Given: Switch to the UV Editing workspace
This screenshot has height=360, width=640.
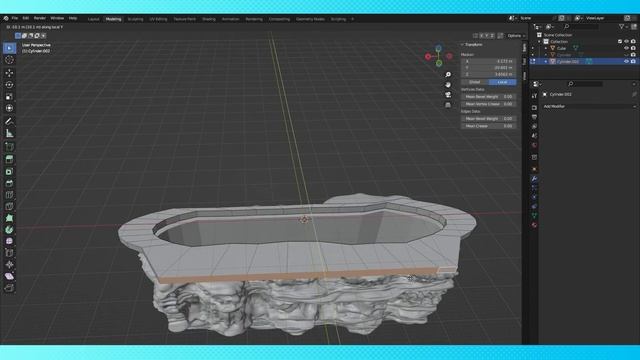Looking at the screenshot, I should 158,19.
